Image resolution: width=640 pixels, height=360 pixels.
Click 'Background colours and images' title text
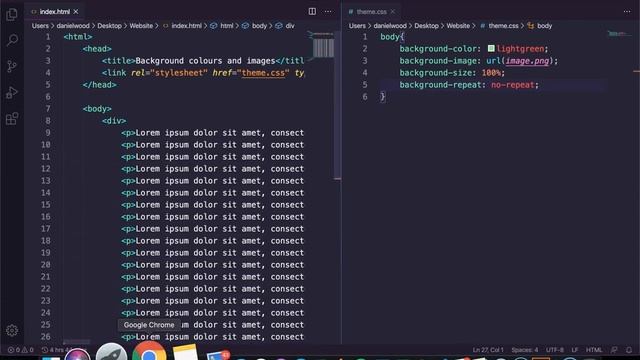[x=205, y=61]
